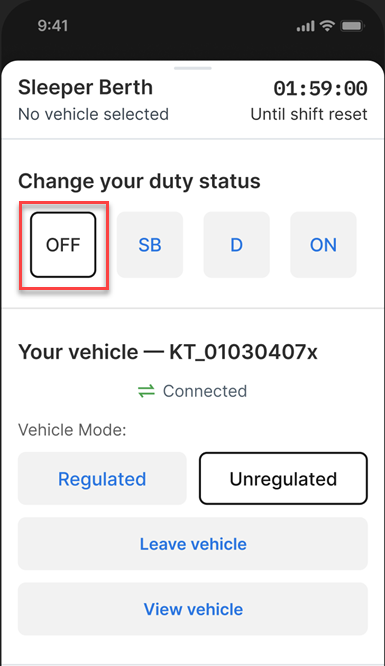385x666 pixels.
Task: Tap the sheet drag handle bar
Action: coord(192,68)
